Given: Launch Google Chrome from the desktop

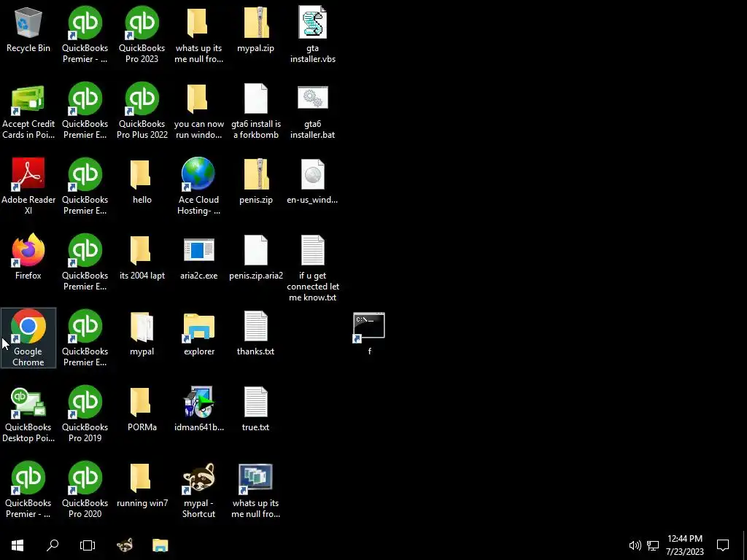Looking at the screenshot, I should click(x=28, y=338).
